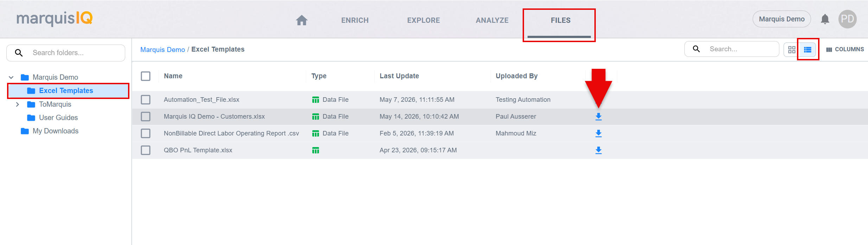The image size is (868, 245).
Task: Download NonBillable Direct Labor Operating Report
Action: pyautogui.click(x=598, y=133)
